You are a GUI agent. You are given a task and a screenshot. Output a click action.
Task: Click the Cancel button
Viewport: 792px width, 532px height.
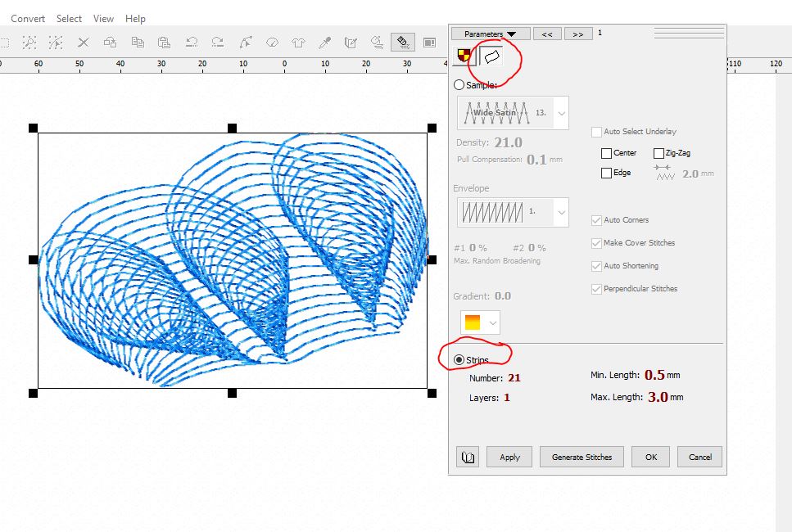699,458
